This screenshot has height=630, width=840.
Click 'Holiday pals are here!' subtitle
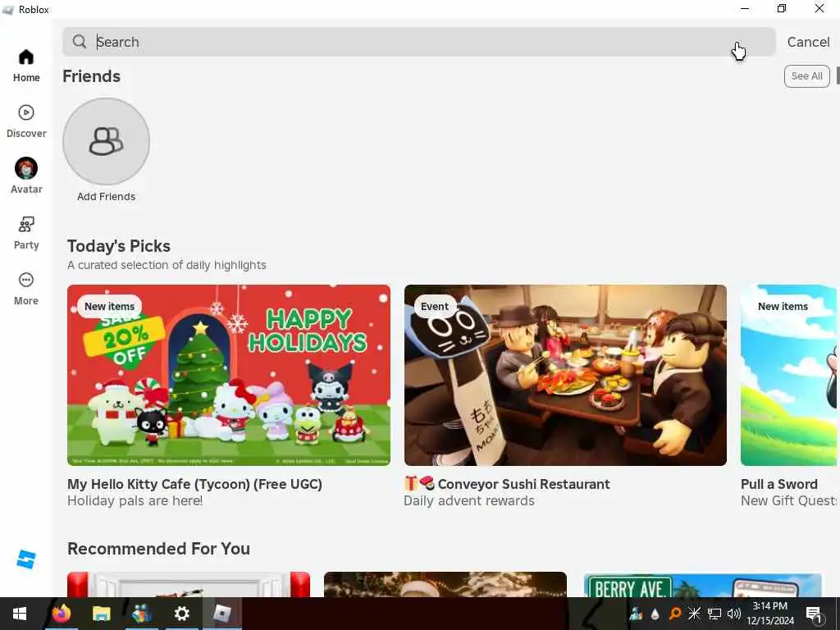135,501
